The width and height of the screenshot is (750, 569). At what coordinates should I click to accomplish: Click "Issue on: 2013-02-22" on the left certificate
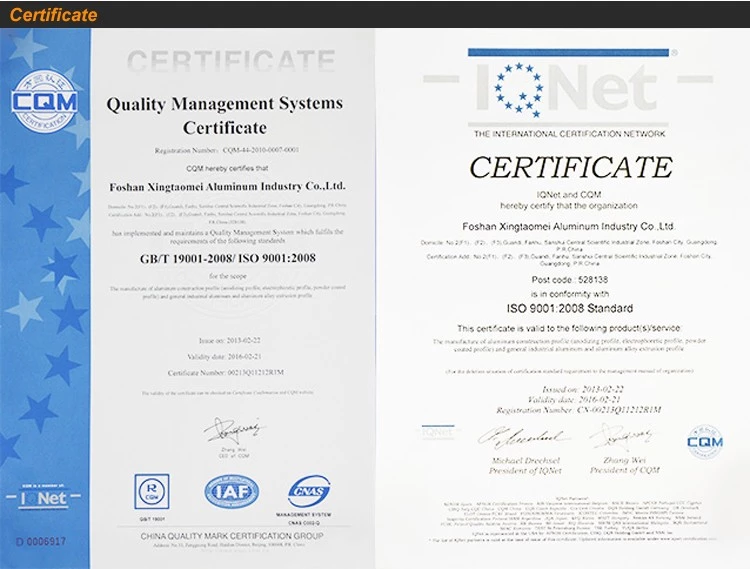point(230,340)
